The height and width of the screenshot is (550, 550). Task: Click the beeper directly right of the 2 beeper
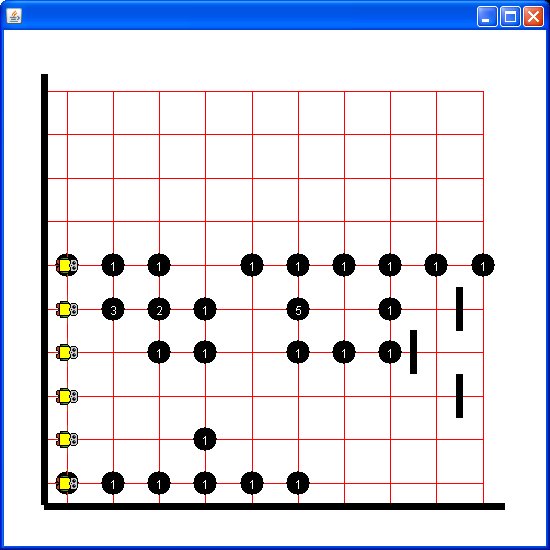(x=205, y=309)
